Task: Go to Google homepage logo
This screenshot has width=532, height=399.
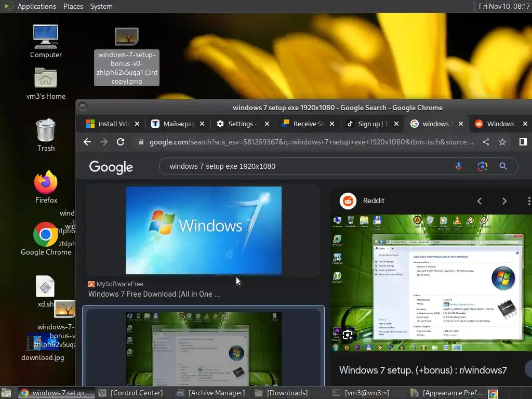Action: (111, 167)
